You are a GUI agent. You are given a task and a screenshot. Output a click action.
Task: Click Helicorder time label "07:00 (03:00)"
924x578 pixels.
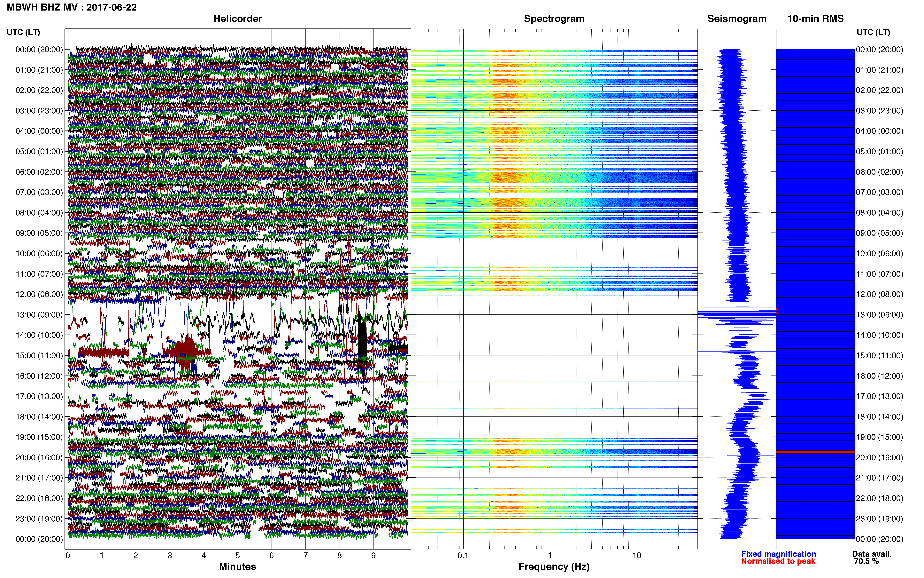(x=39, y=192)
